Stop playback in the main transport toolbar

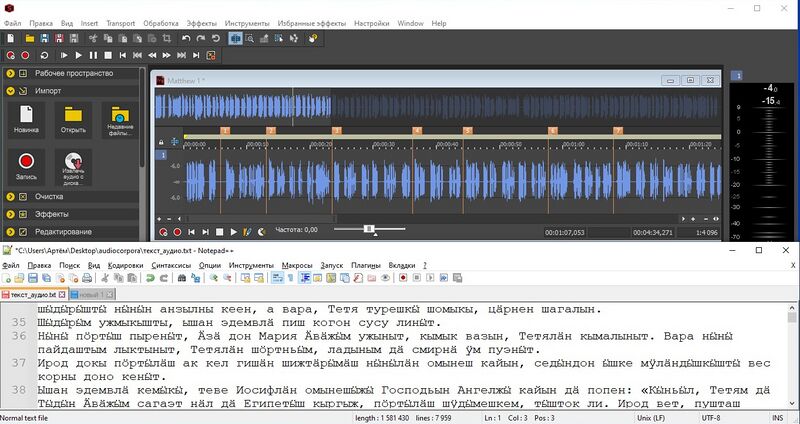click(108, 55)
